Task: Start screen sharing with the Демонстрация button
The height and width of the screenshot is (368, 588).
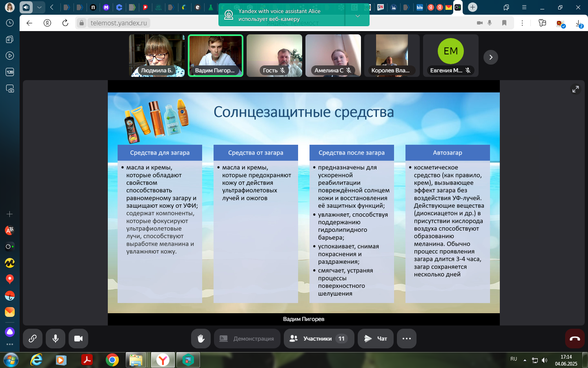Action: pyautogui.click(x=247, y=339)
